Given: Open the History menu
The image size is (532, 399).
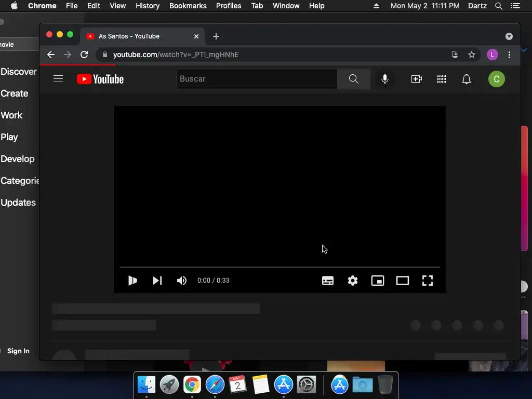Looking at the screenshot, I should 148,6.
